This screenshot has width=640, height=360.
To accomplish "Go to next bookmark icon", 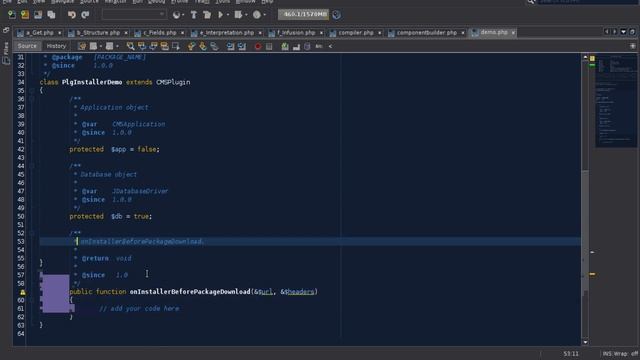I will pyautogui.click(x=202, y=46).
